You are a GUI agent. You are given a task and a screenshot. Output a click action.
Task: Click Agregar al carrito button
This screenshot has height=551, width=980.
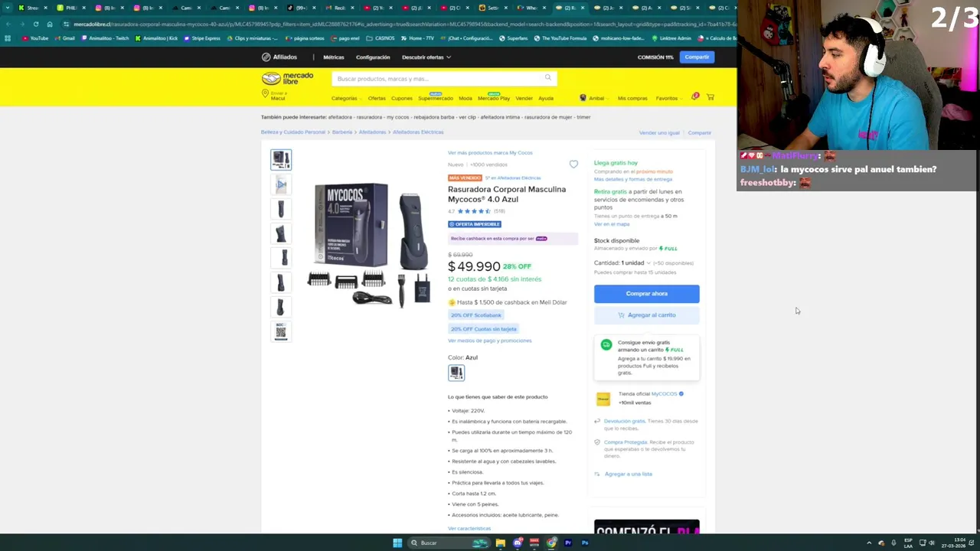647,315
